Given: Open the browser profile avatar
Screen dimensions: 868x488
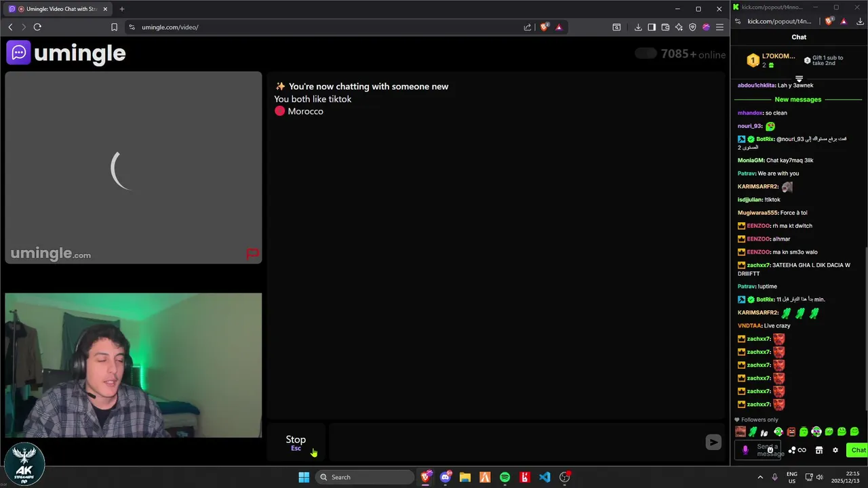Looking at the screenshot, I should click(x=706, y=27).
